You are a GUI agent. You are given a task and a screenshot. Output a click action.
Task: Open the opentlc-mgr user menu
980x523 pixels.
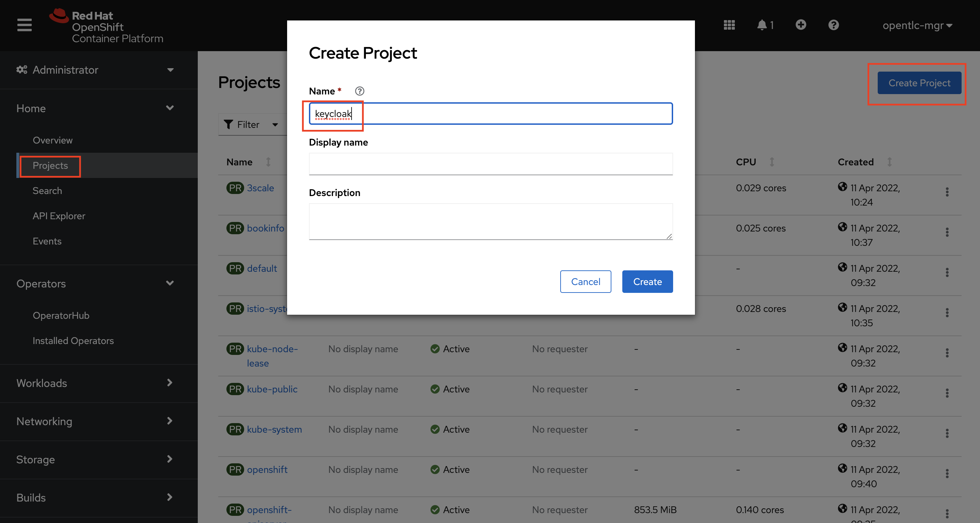pyautogui.click(x=917, y=26)
